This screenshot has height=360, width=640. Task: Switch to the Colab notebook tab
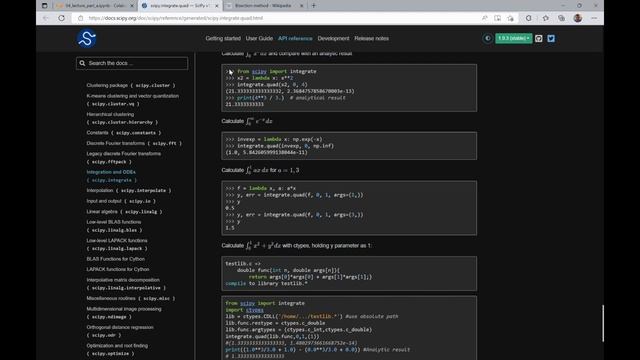click(x=95, y=6)
